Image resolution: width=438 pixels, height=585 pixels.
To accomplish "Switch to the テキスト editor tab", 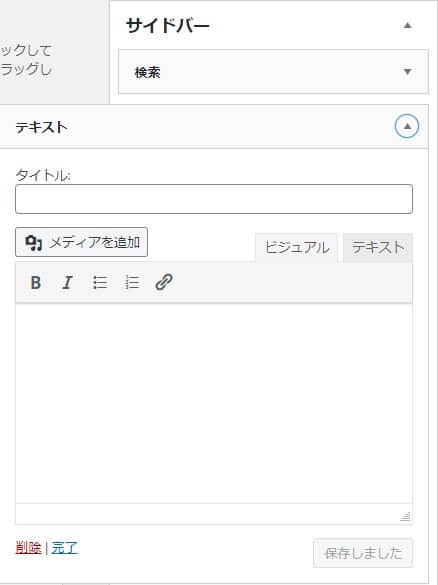I will click(x=378, y=248).
